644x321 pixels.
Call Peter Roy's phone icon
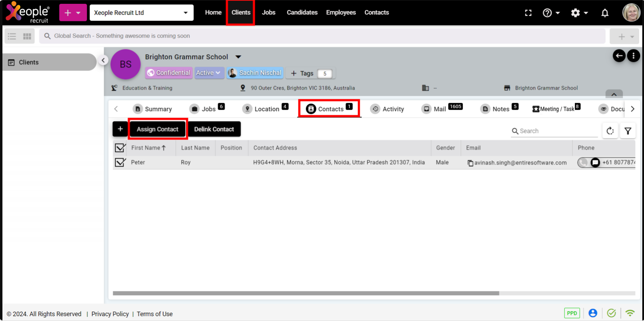point(584,162)
